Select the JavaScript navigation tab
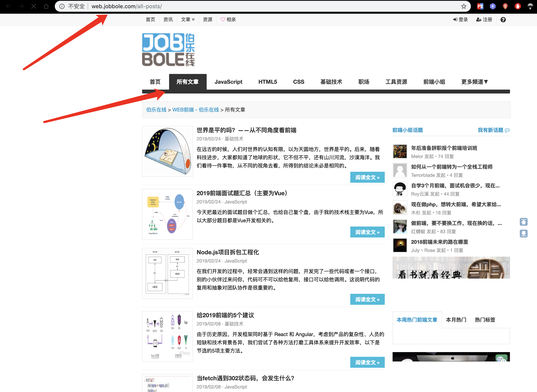Image resolution: width=537 pixels, height=392 pixels. [x=228, y=82]
